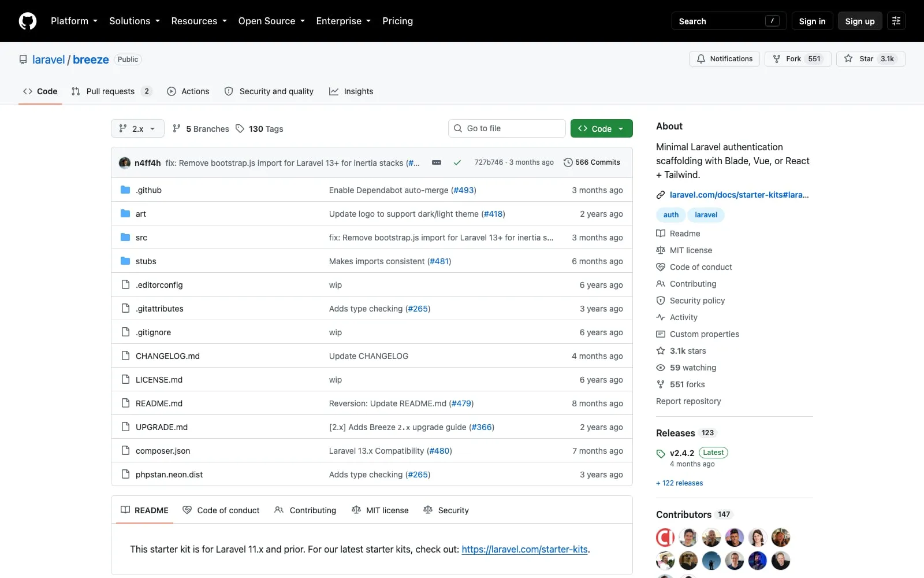The height and width of the screenshot is (578, 924).
Task: Open Security policy link in About
Action: tap(691, 301)
